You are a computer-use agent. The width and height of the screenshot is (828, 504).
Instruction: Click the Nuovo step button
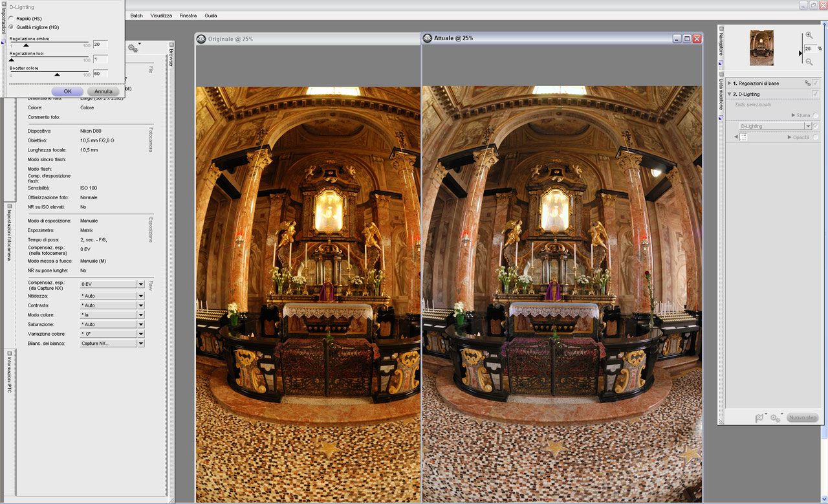pos(803,418)
